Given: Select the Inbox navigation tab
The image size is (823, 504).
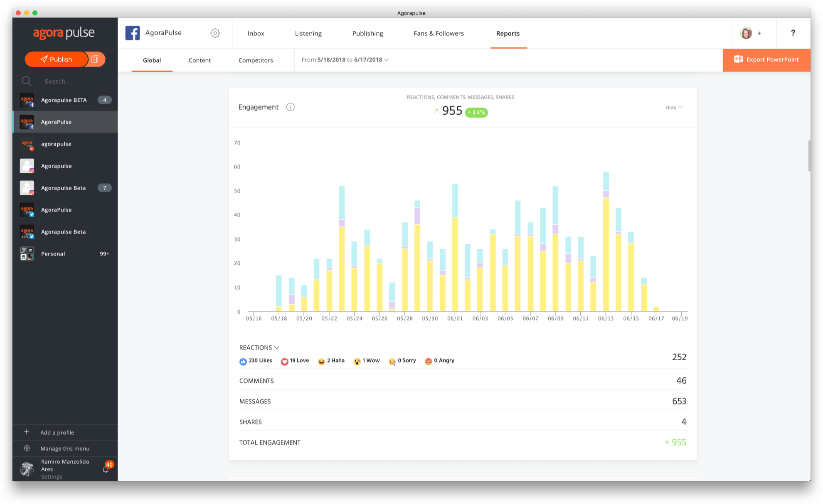Looking at the screenshot, I should [x=256, y=33].
